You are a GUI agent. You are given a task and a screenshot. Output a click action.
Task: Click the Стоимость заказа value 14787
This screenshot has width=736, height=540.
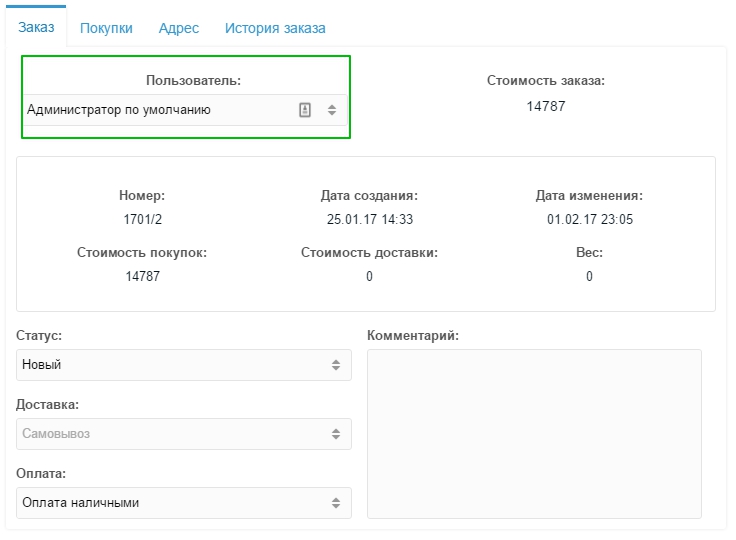point(546,105)
